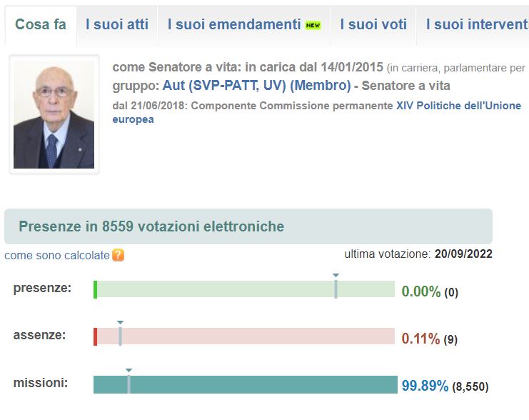
Task: Click the missioni average marker
Action: [x=129, y=381]
